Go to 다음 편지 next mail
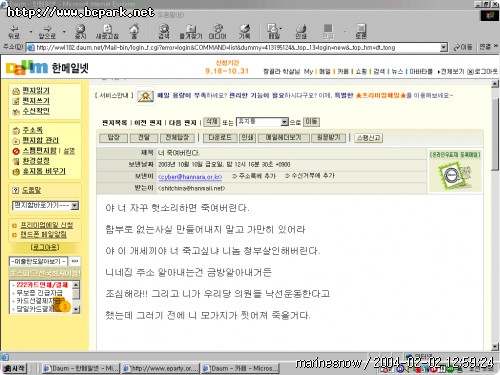Viewport: 500px width, 375px height. coord(183,123)
